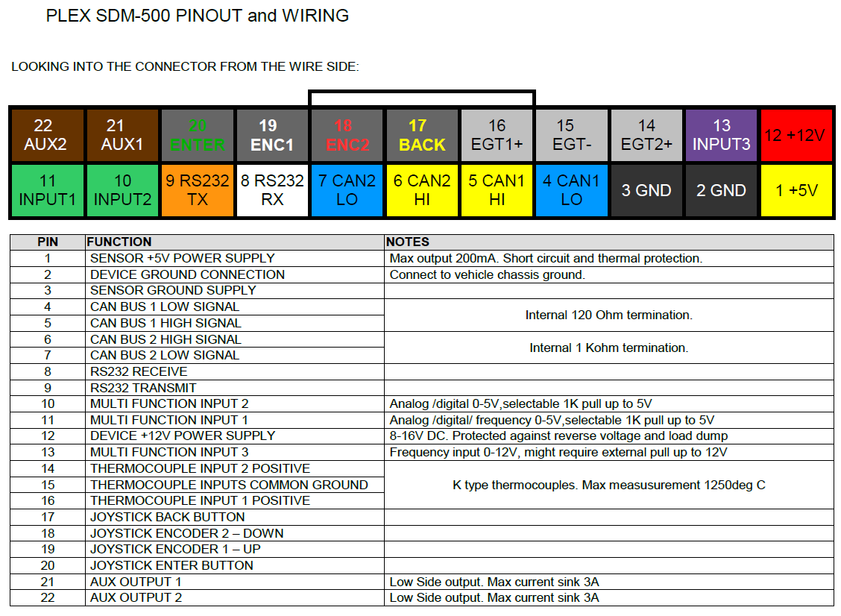
Task: Select the grey '19 ENC1' connector cell
Action: 272,135
